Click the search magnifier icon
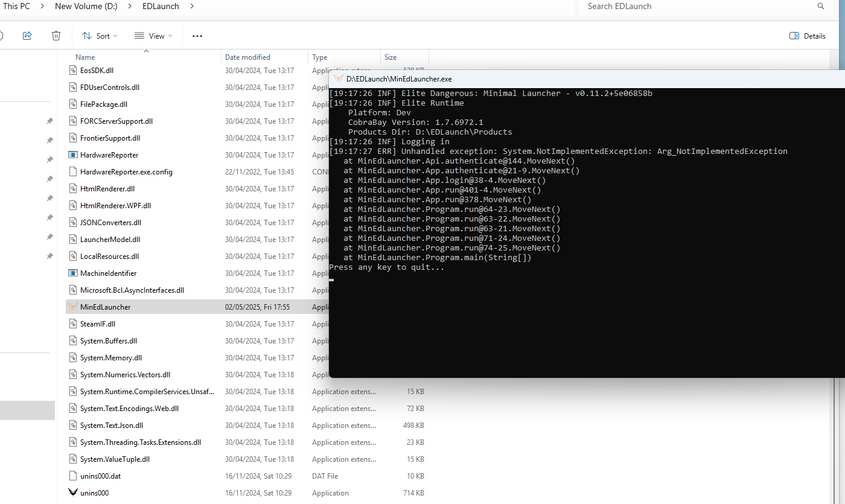 [x=820, y=6]
